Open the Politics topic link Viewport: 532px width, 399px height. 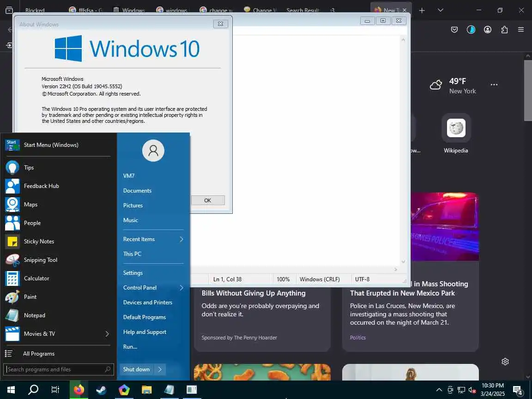(x=357, y=338)
